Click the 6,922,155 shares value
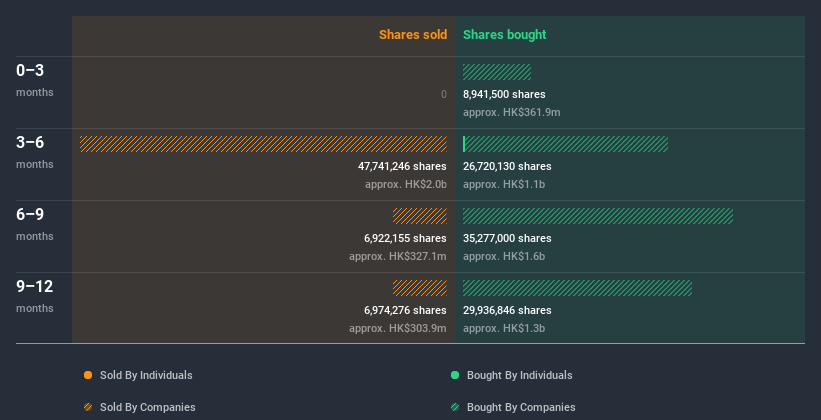Screen dimensions: 821x420 coord(405,238)
